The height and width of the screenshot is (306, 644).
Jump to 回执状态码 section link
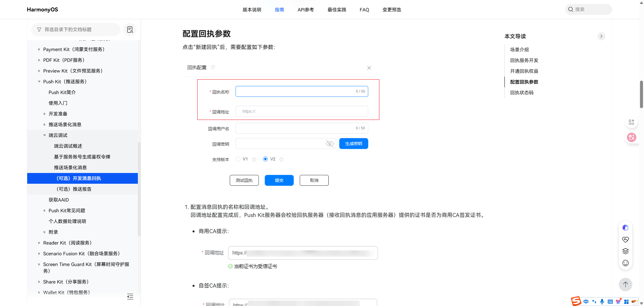pos(522,93)
